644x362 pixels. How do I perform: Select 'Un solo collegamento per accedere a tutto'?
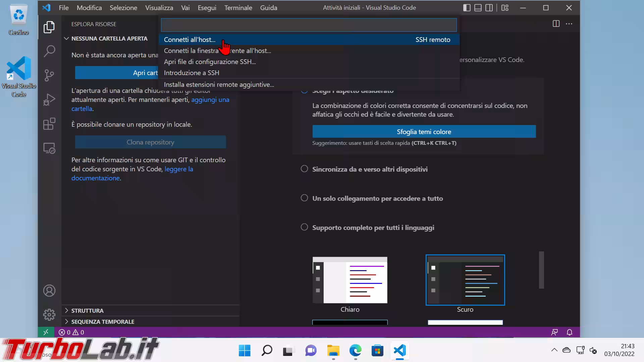pos(377,198)
